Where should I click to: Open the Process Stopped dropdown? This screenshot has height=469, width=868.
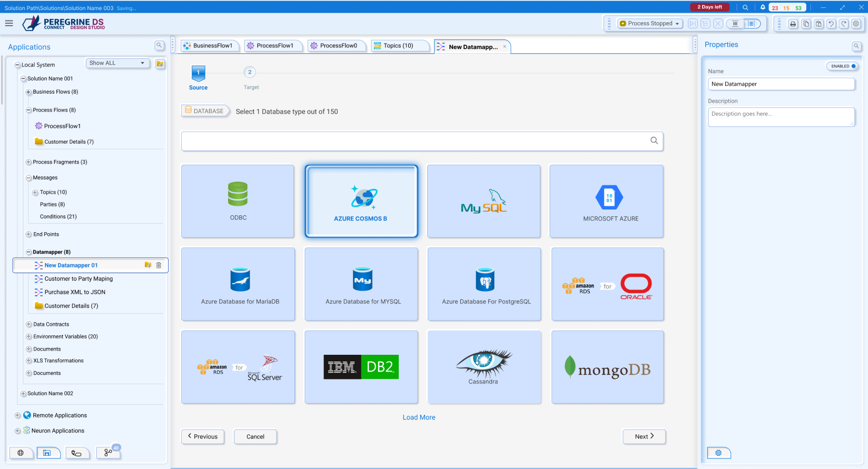click(650, 24)
